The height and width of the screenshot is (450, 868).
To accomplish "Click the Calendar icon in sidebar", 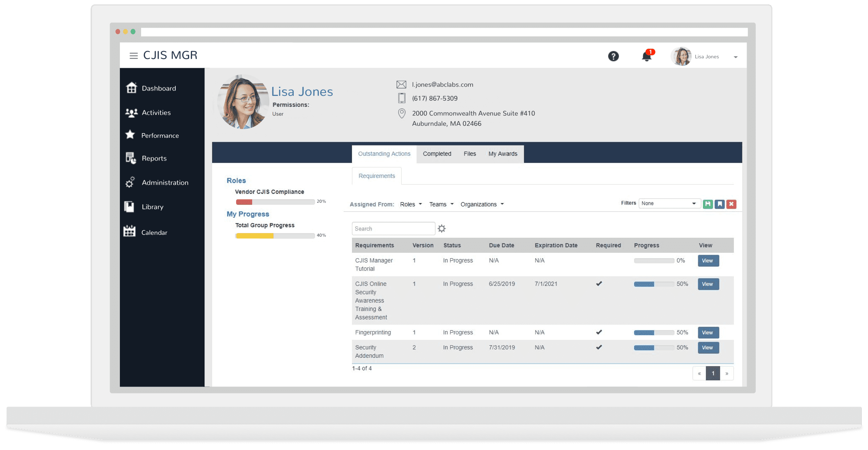I will (129, 232).
